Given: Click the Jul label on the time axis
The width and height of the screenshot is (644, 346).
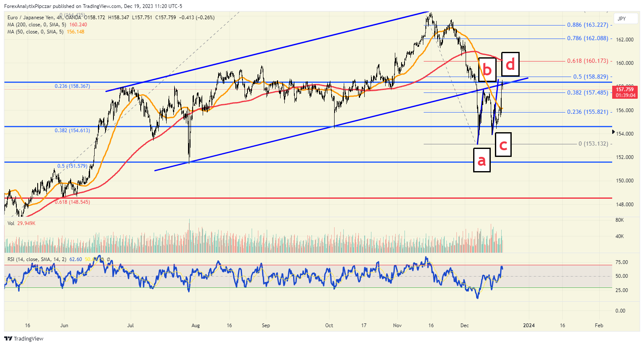Looking at the screenshot, I should tap(131, 325).
